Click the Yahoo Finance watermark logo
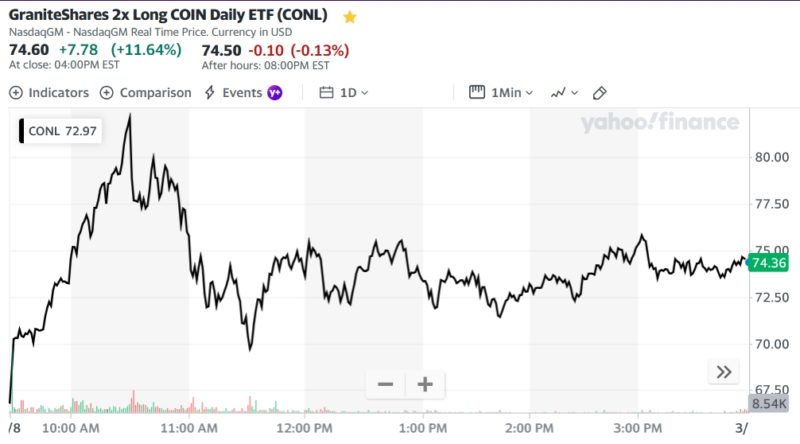This screenshot has width=800, height=444. [659, 123]
